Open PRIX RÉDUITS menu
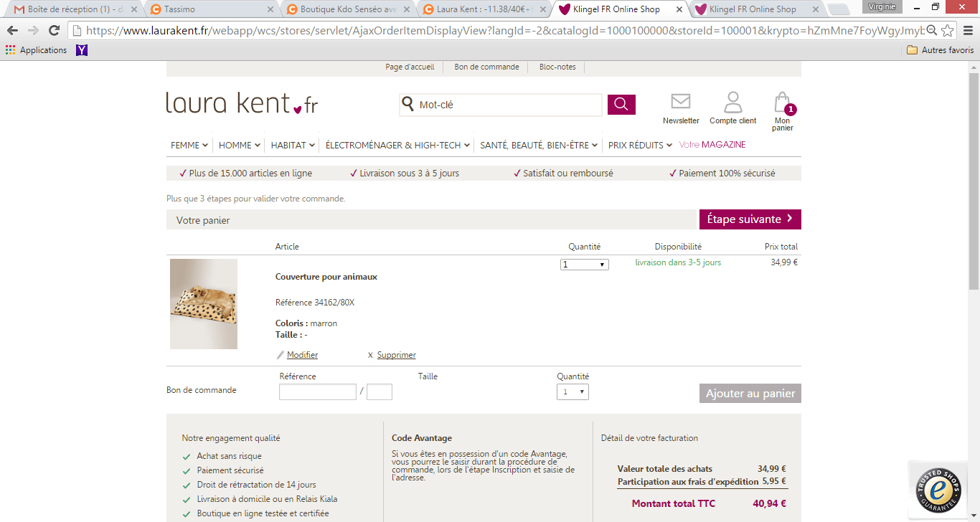980x522 pixels. click(640, 145)
